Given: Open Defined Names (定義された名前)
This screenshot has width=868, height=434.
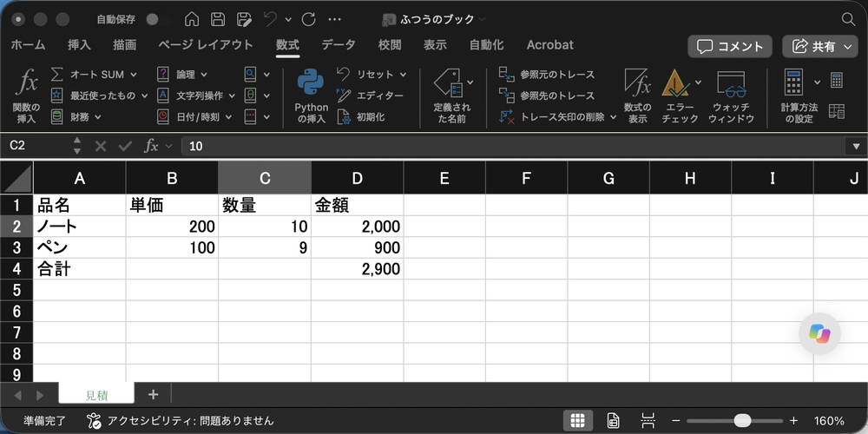Looking at the screenshot, I should [453, 95].
